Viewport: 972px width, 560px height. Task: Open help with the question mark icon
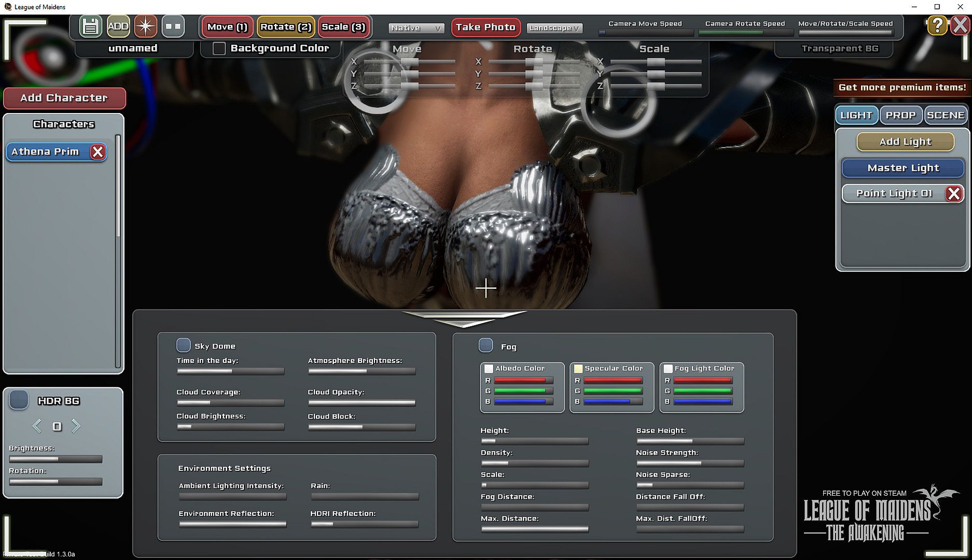tap(937, 25)
